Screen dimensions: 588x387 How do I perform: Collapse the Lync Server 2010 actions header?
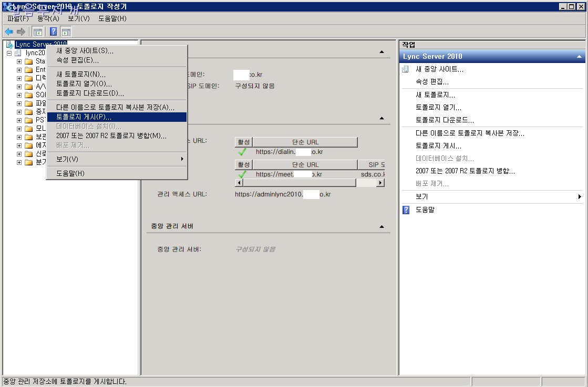coord(579,57)
